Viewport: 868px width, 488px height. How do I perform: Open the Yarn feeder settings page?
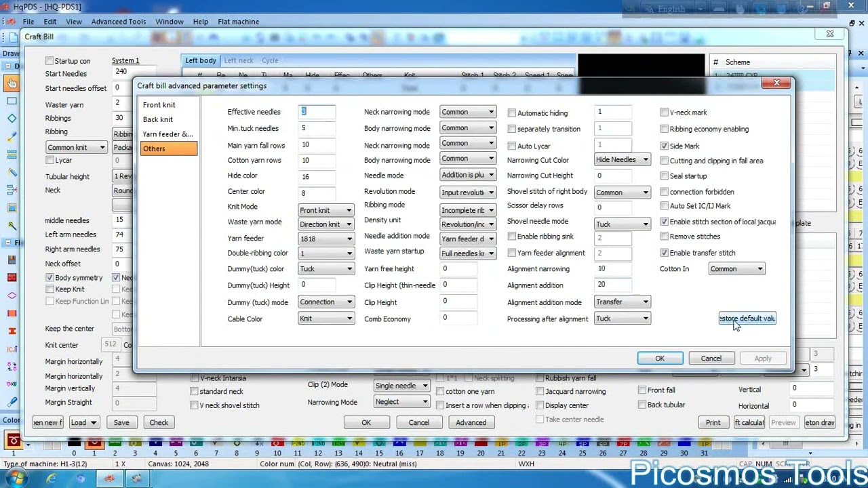tap(167, 134)
